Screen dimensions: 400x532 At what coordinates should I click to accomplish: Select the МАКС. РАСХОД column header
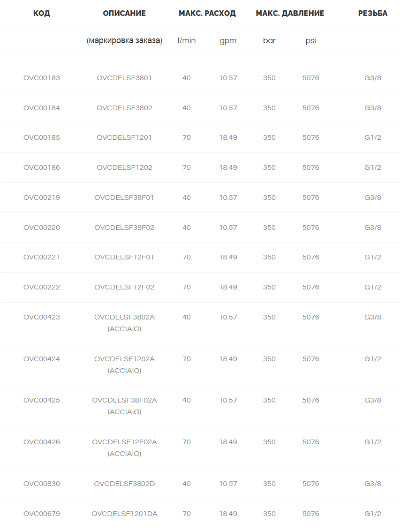point(207,13)
